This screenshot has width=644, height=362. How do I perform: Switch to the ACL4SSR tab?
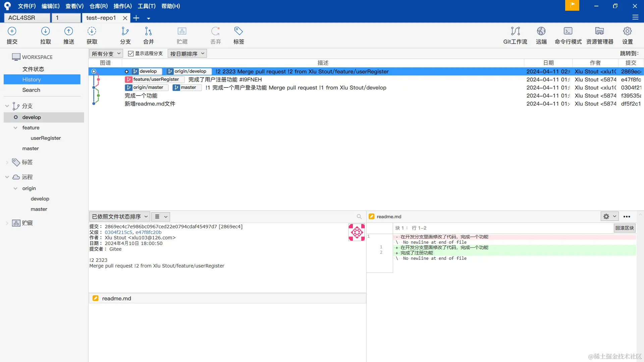[x=27, y=18]
